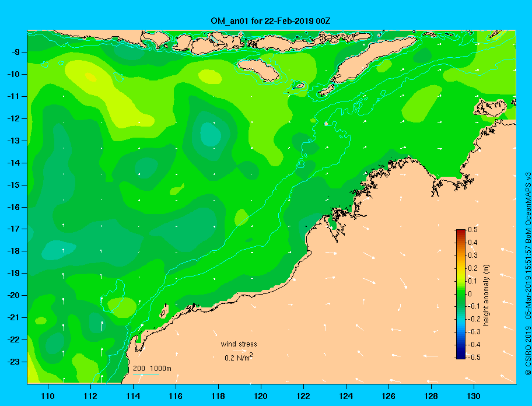This screenshot has width=532, height=406.
Task: Click latitude label -19 on the y-axis
Action: (x=13, y=274)
